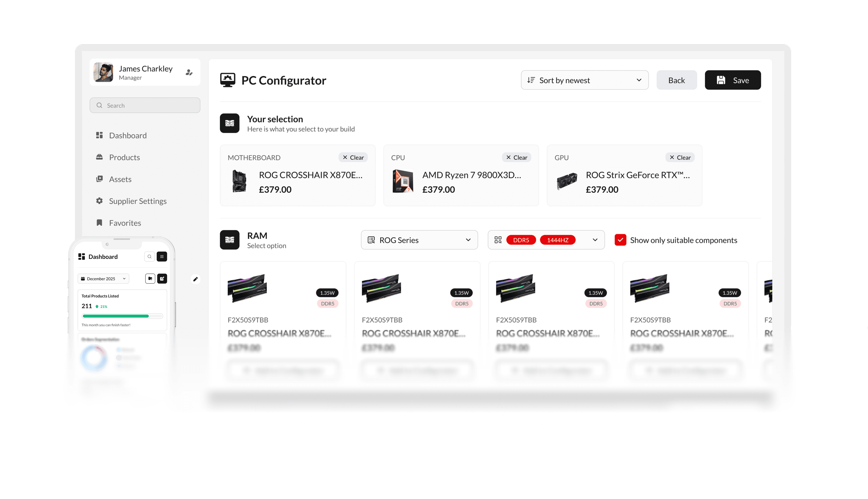Screen dimensions: 868x499
Task: Click the Back button
Action: pyautogui.click(x=676, y=80)
